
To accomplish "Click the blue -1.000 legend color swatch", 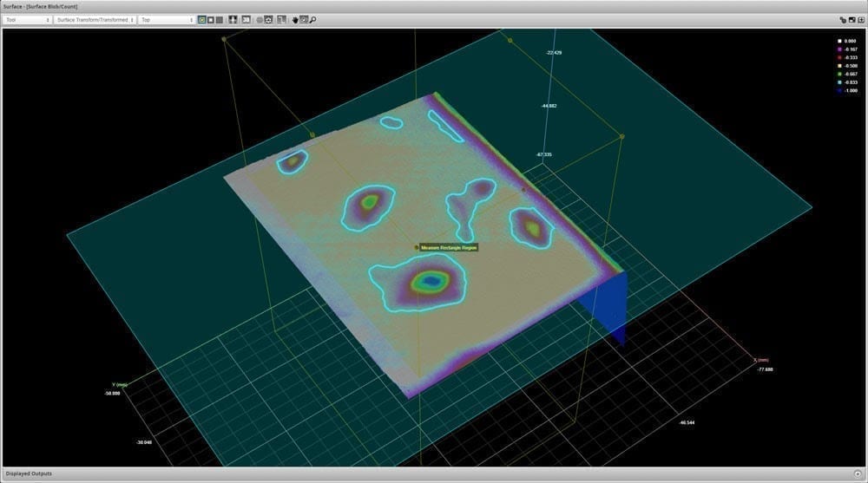I will point(839,90).
